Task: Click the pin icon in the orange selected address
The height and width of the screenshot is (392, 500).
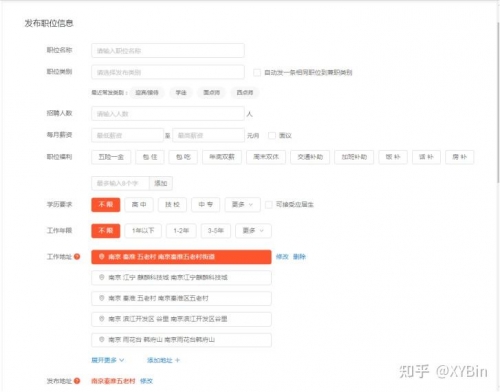Action: pos(102,257)
